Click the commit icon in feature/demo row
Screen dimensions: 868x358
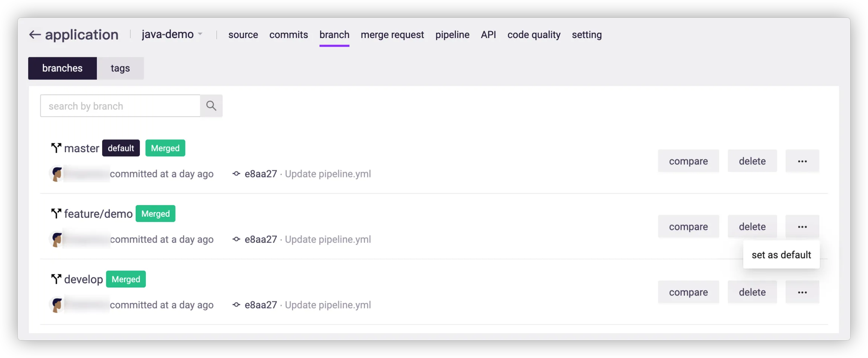tap(236, 239)
